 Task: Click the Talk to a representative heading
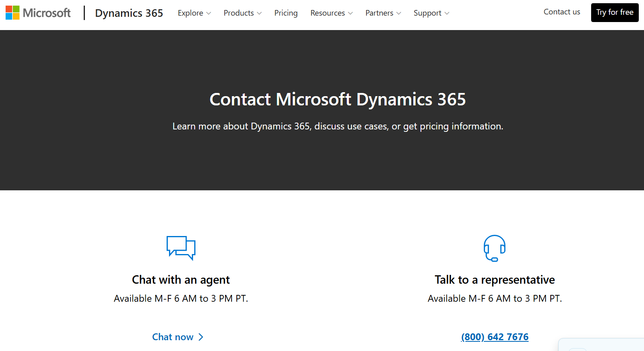[495, 280]
